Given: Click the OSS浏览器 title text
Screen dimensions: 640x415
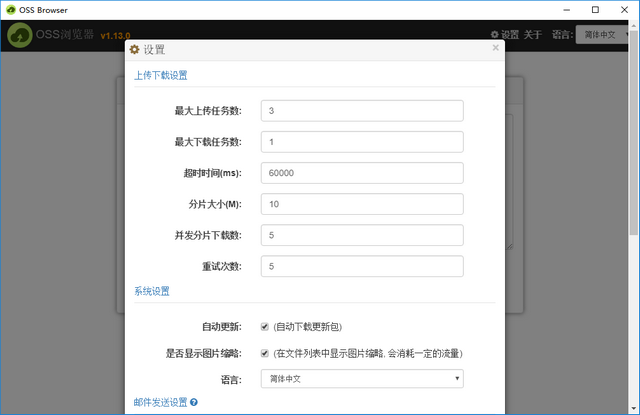Looking at the screenshot, I should coord(65,34).
